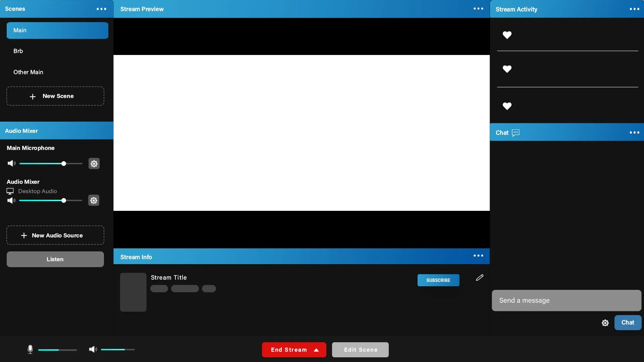Click the edit pencil in Stream Info
The width and height of the screenshot is (644, 362).
(x=480, y=278)
